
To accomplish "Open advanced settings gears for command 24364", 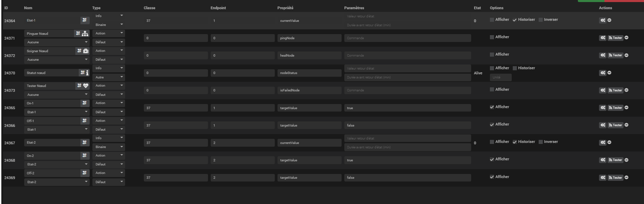I will [x=603, y=20].
